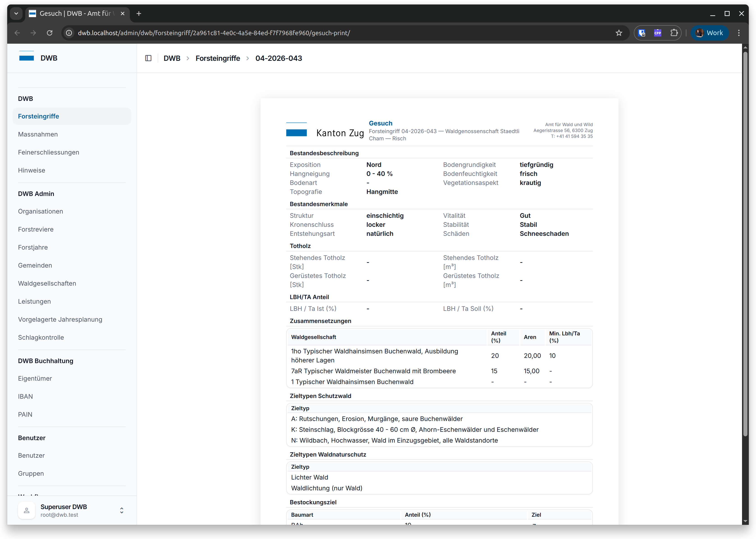Open Chrome three-dot menu
756x539 pixels.
pos(739,33)
